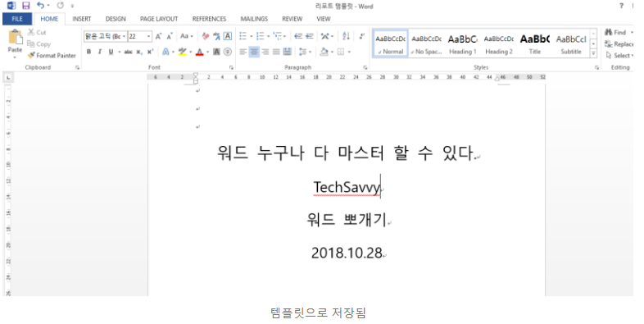Open the font size dropdown

coord(149,36)
